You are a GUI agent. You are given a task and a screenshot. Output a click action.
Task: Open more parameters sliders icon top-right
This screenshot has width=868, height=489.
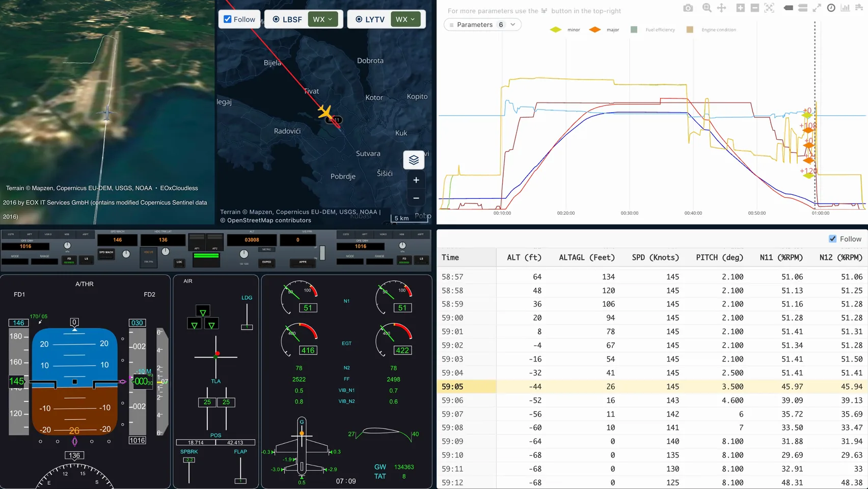pyautogui.click(x=859, y=8)
